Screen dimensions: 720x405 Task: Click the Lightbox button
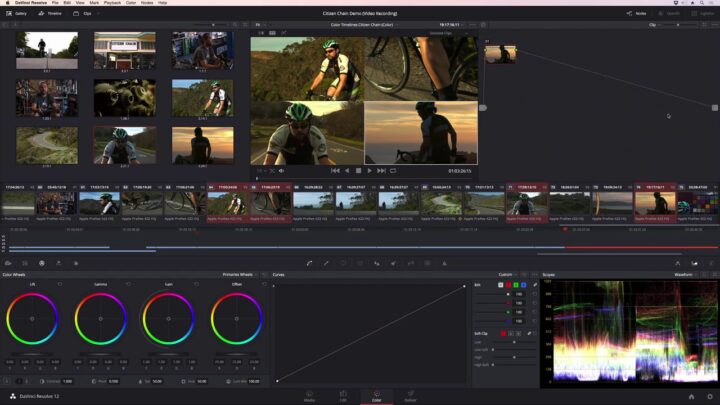[x=700, y=14]
